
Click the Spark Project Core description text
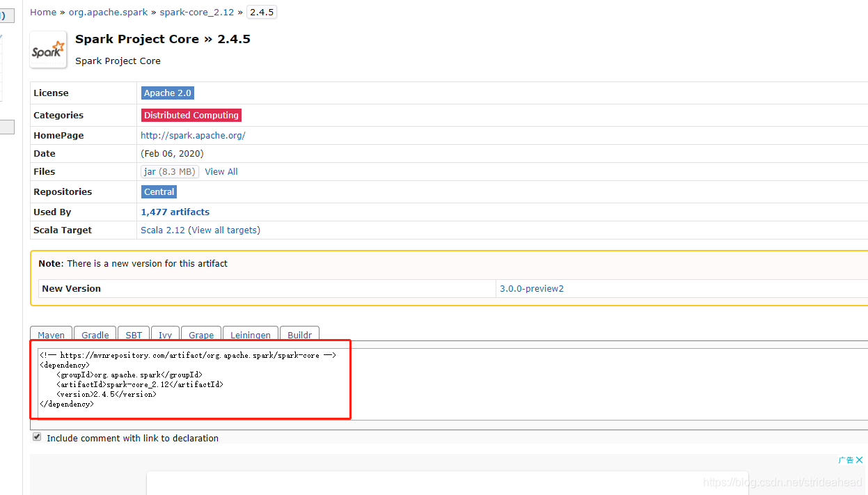pyautogui.click(x=118, y=61)
